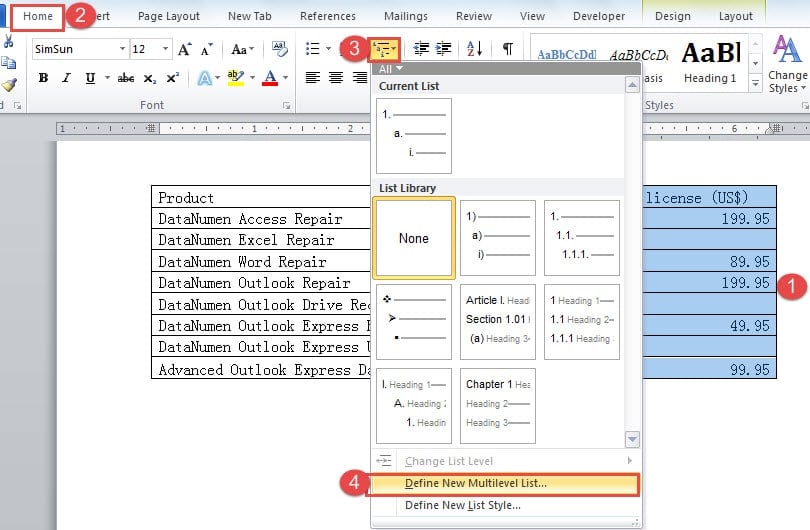The width and height of the screenshot is (810, 530).
Task: Click Decrease Indent icon
Action: click(x=422, y=49)
